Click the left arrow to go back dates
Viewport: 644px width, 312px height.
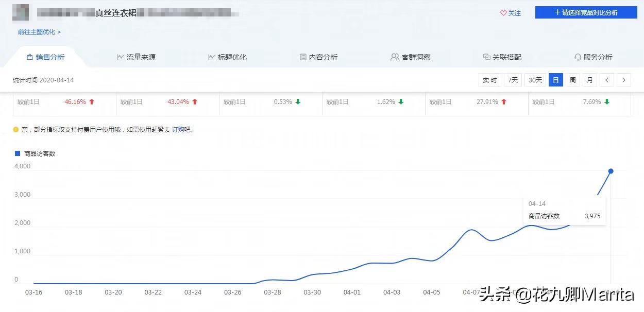pos(608,80)
